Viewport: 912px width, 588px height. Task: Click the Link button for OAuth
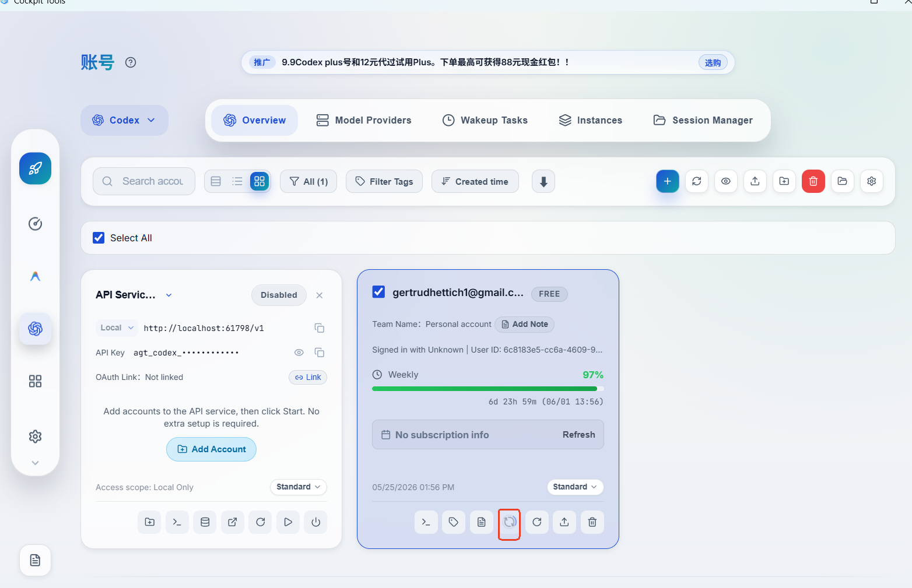[308, 377]
